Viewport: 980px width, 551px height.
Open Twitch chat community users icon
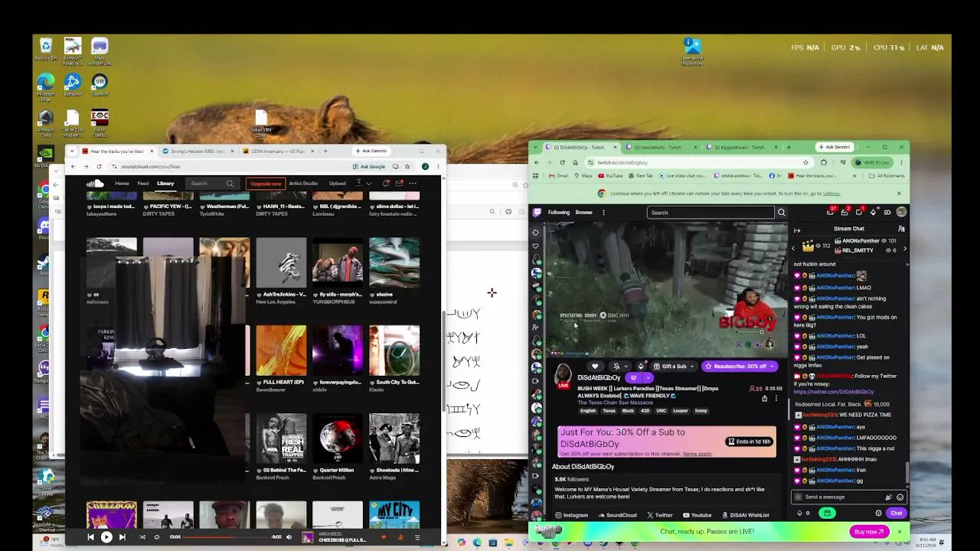[x=901, y=229]
